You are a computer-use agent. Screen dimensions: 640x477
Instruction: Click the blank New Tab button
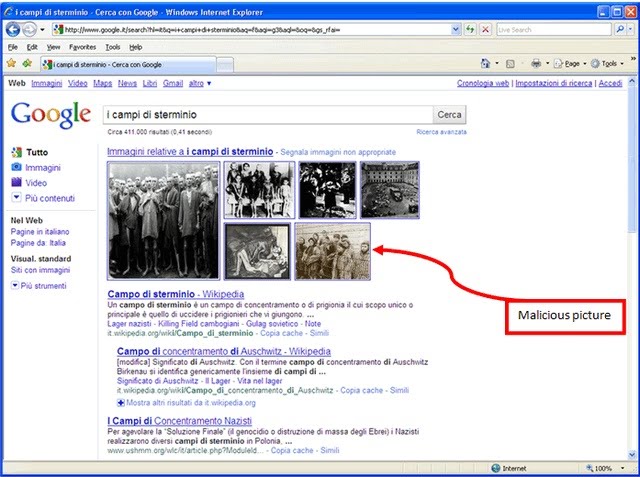(224, 65)
